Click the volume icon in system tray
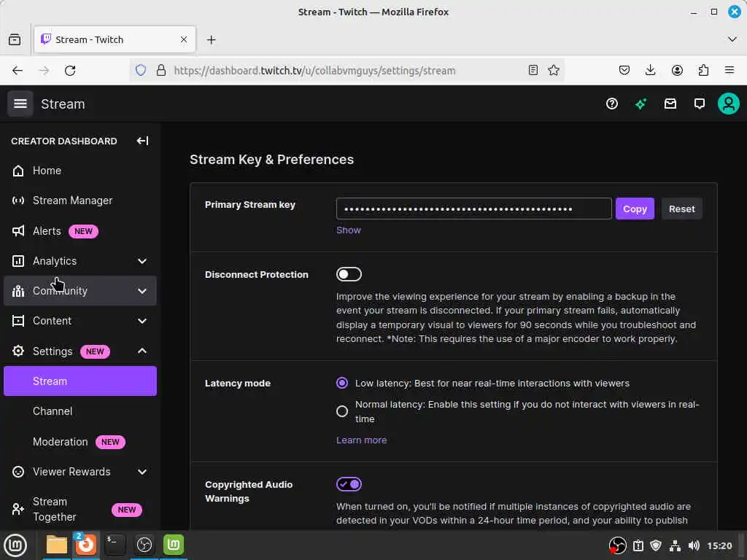747x560 pixels. click(x=694, y=545)
